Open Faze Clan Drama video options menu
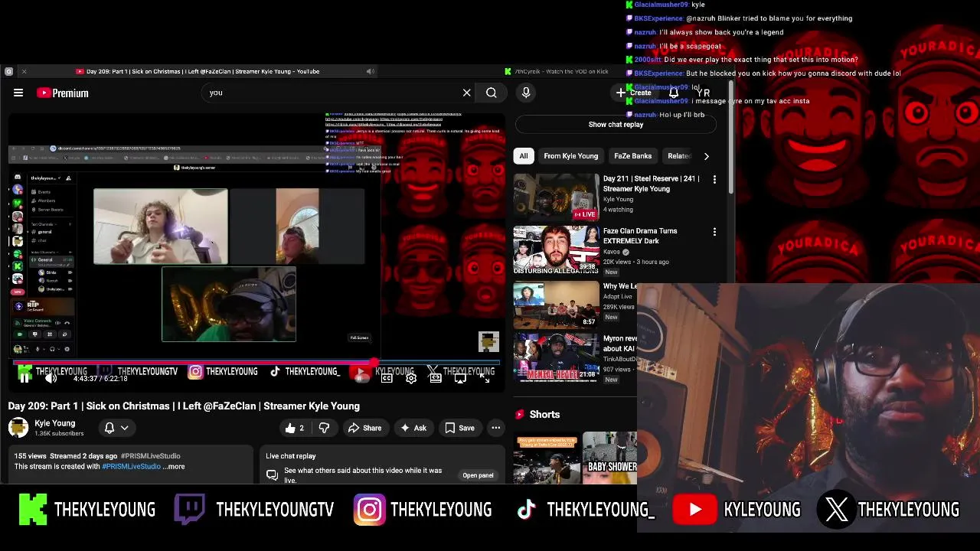980x551 pixels. click(x=714, y=232)
